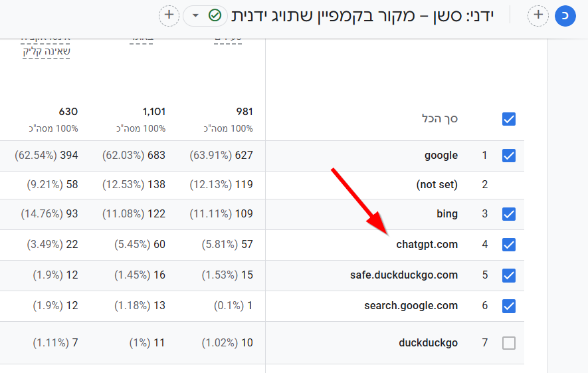Check the empty duckduckgo row checkbox
The image size is (588, 373).
[509, 343]
